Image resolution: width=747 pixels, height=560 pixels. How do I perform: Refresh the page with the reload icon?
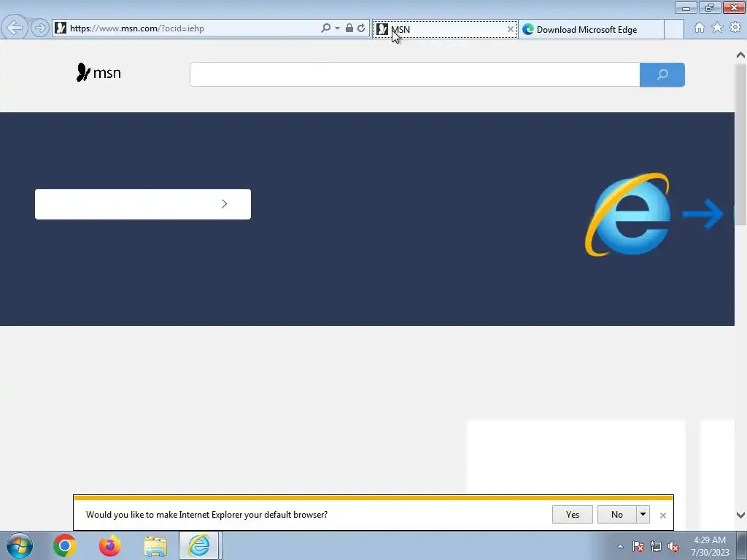361,28
